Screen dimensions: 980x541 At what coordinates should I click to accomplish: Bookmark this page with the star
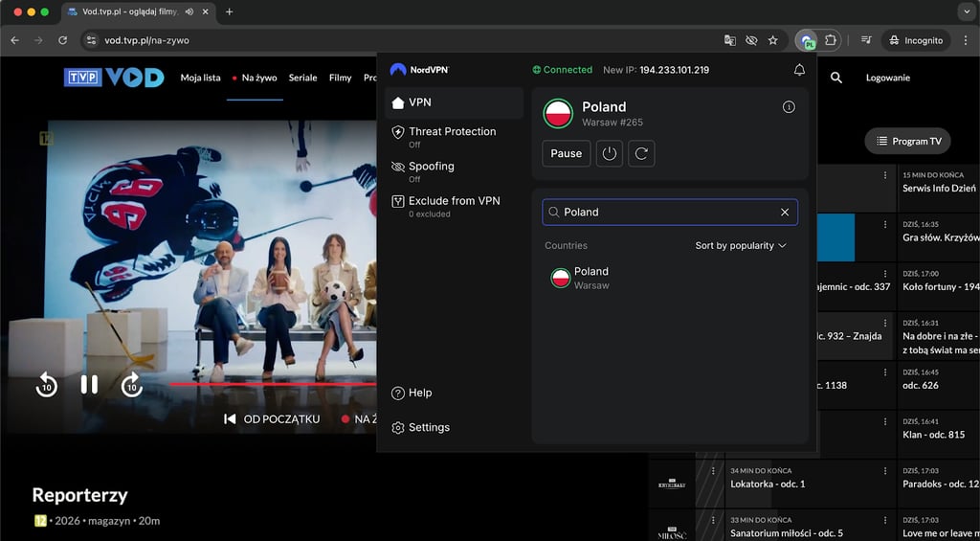773,40
